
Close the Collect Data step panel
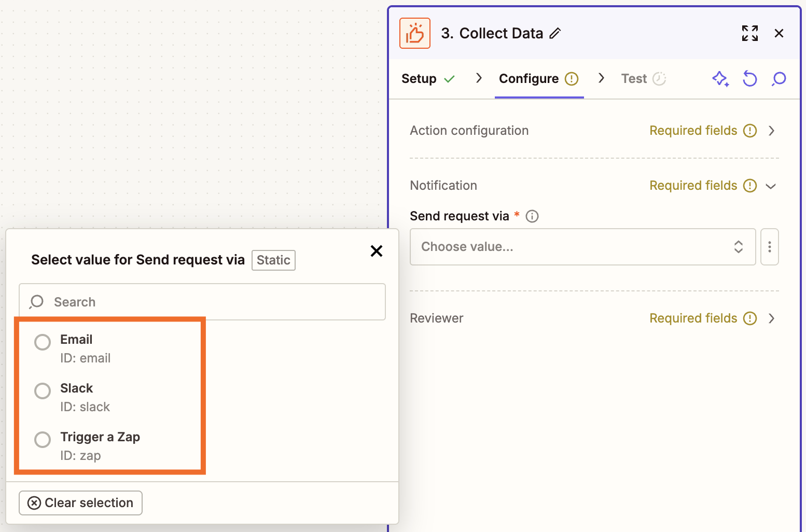pyautogui.click(x=779, y=33)
